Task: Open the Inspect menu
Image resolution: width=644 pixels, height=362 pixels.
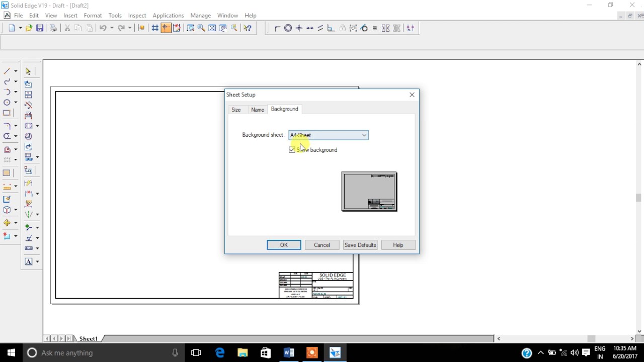Action: pos(137,16)
